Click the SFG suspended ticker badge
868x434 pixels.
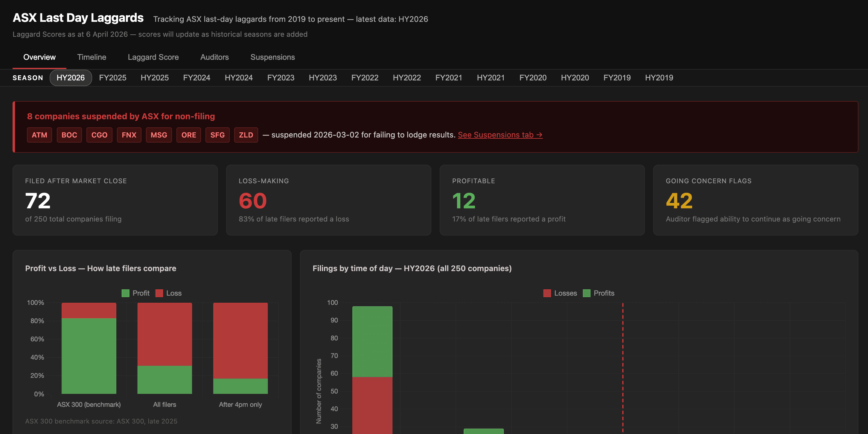click(x=217, y=135)
